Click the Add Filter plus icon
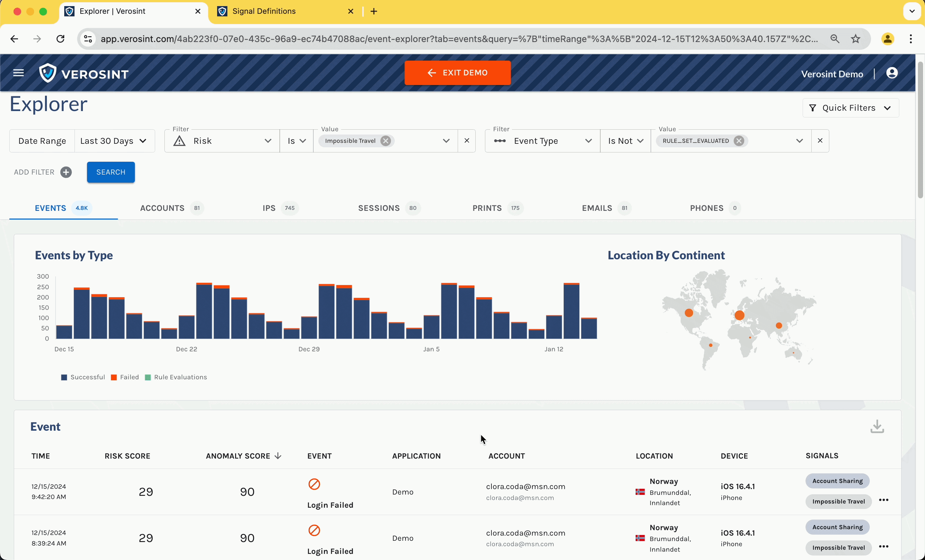925x560 pixels. [x=66, y=172]
